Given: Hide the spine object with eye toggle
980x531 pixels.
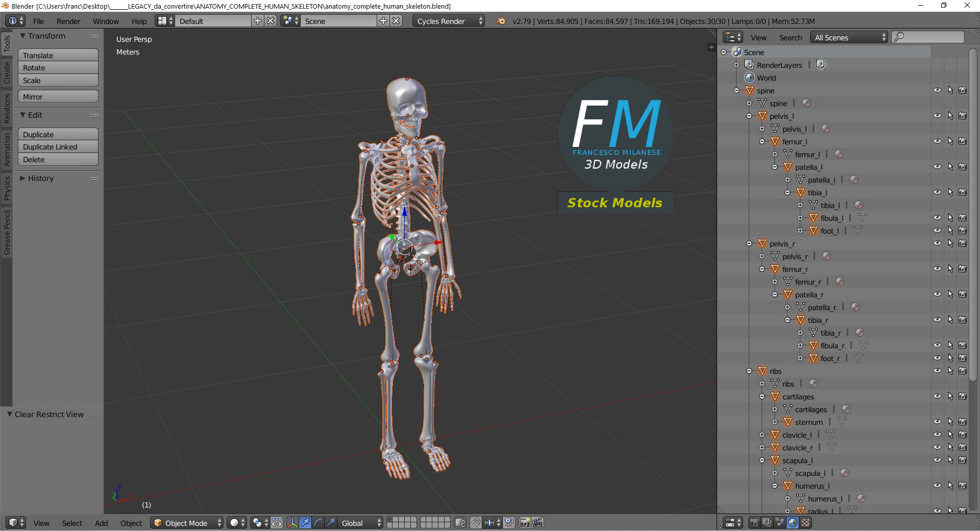Looking at the screenshot, I should pyautogui.click(x=939, y=90).
